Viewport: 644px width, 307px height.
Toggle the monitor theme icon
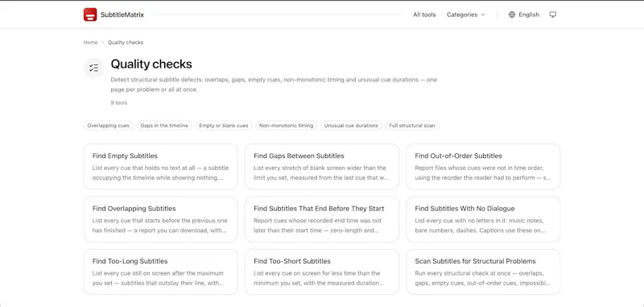[x=553, y=15]
